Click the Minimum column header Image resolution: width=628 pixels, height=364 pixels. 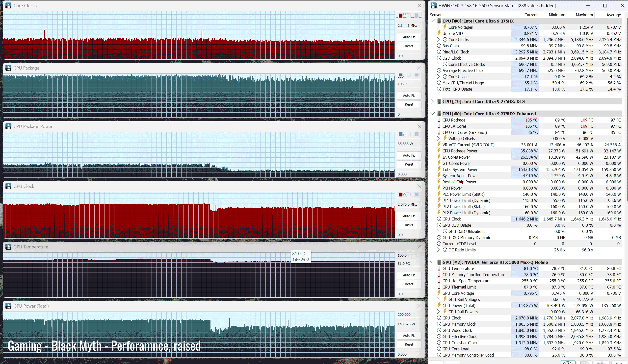pos(553,15)
